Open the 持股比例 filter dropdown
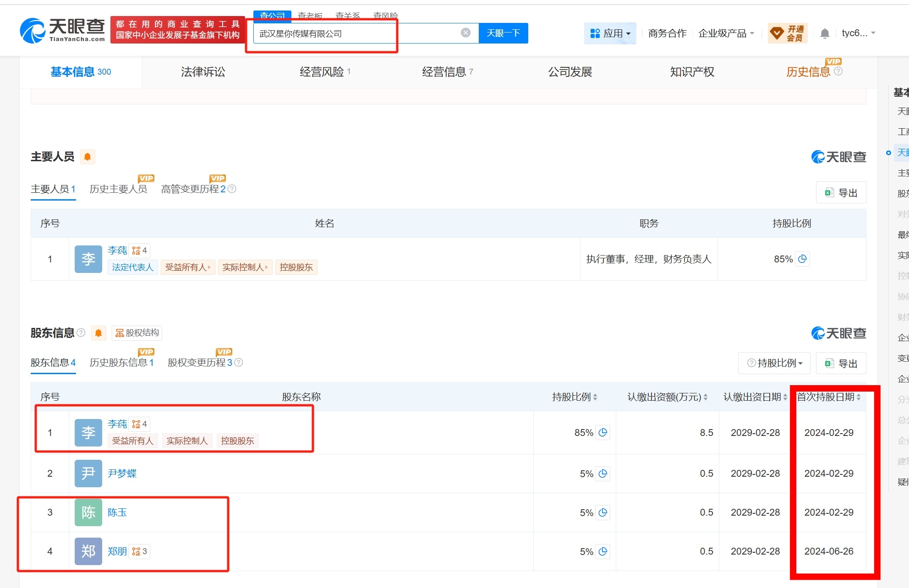 (774, 363)
